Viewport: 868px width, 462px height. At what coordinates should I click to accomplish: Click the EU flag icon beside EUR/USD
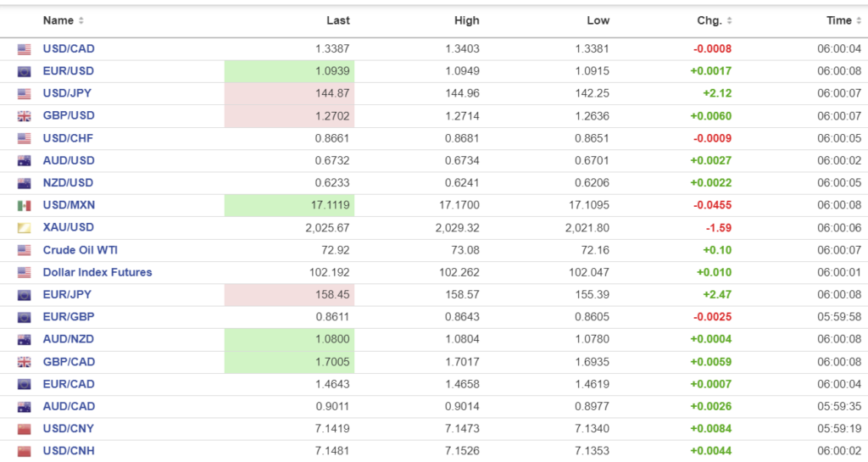24,71
